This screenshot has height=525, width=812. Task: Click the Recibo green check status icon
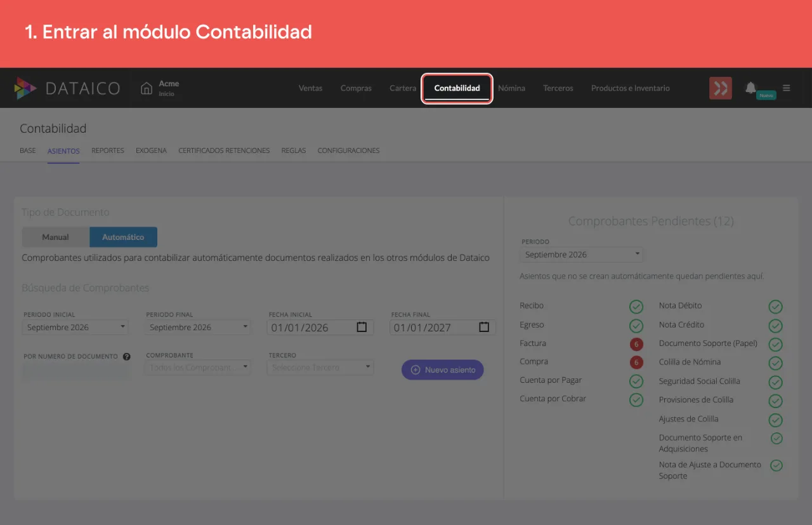pyautogui.click(x=636, y=307)
